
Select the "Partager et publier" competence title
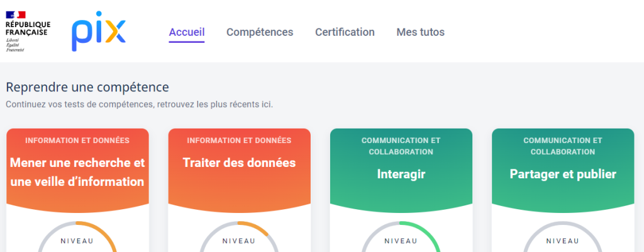pyautogui.click(x=563, y=173)
